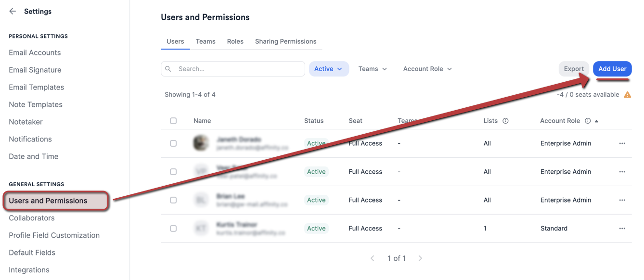
Task: Click the back arrow next to Settings
Action: 12,11
